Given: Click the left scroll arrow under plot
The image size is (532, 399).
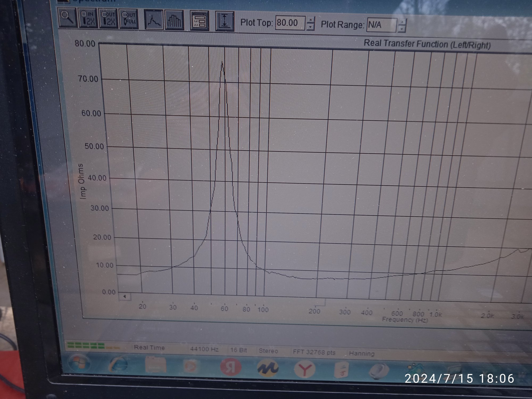Looking at the screenshot, I should 124,296.
